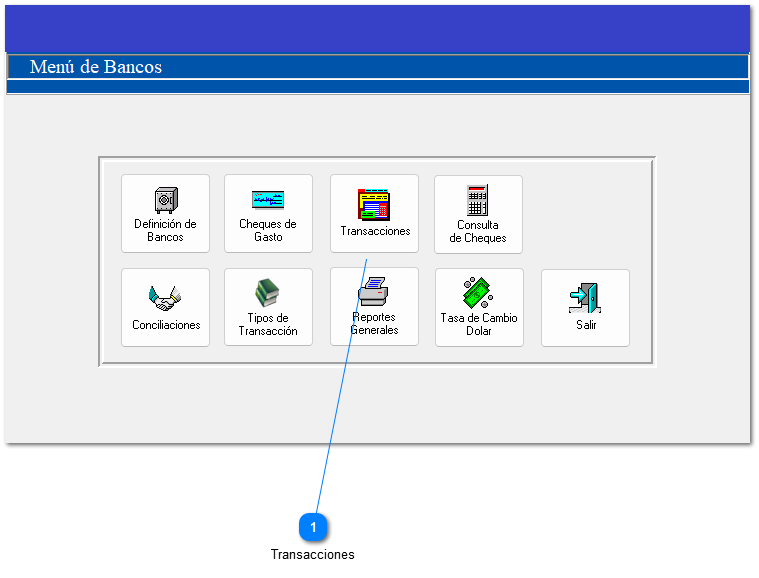The image size is (759, 578).
Task: Open the "Reportes Generales" text label
Action: 374,324
